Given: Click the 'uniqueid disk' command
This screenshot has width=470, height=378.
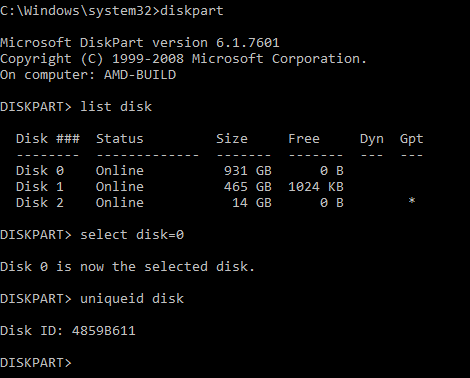Looking at the screenshot, I should click(x=132, y=299).
